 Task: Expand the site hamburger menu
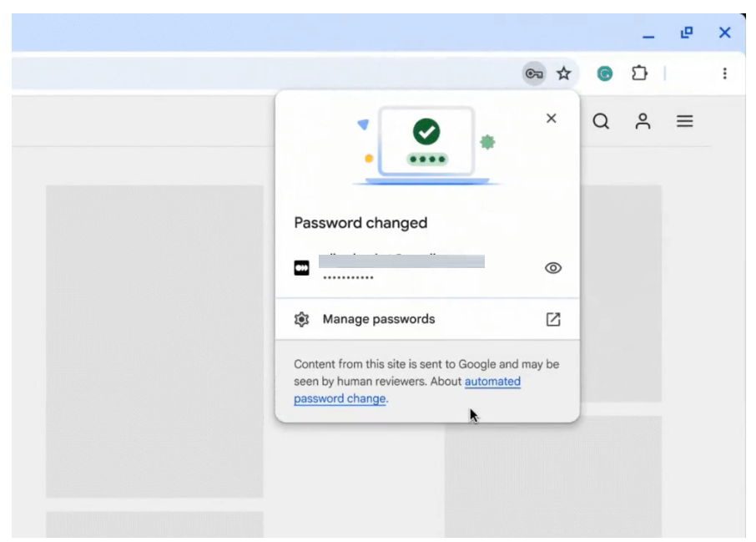684,121
